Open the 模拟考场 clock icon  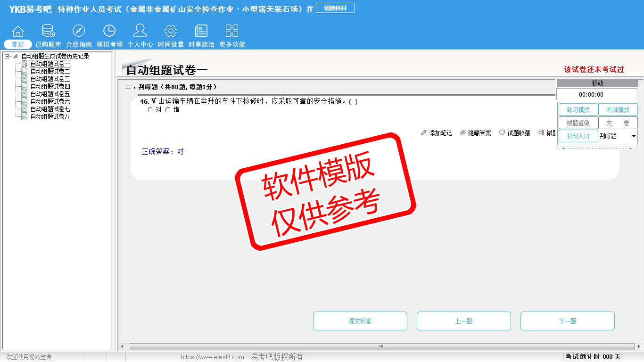(109, 32)
